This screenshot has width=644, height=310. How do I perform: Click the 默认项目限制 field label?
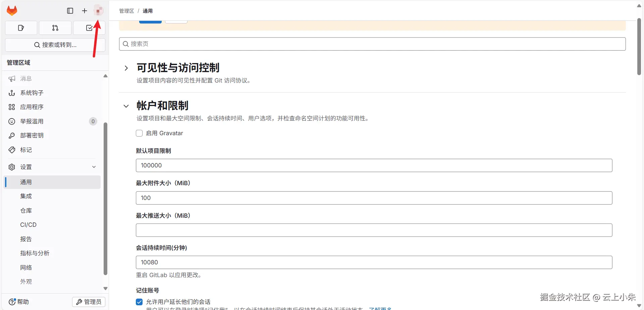pyautogui.click(x=154, y=151)
